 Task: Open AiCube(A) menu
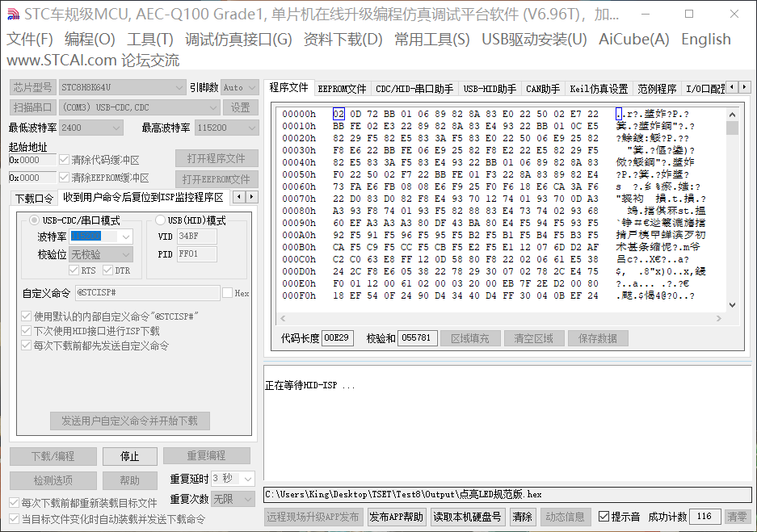(x=634, y=39)
